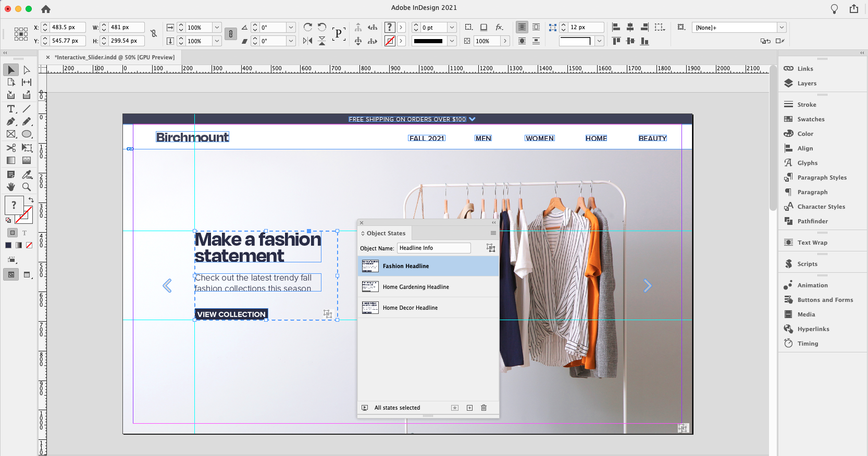Click the VIEW COLLECTION button on canvas
Screen dimensions: 868x456
(231, 314)
